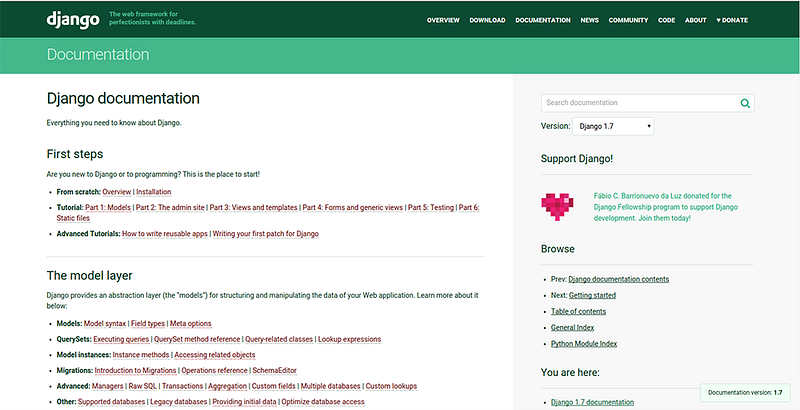
Task: Open Part 4: Forms and generic views
Action: [353, 208]
